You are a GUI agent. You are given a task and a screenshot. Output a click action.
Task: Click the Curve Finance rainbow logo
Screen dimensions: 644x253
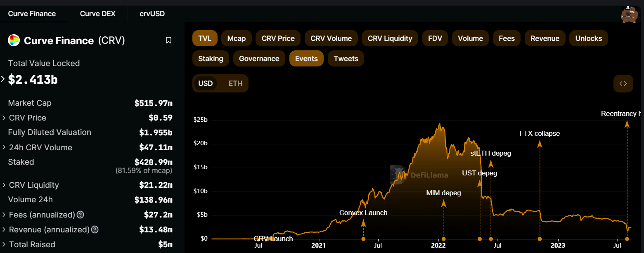(x=14, y=40)
